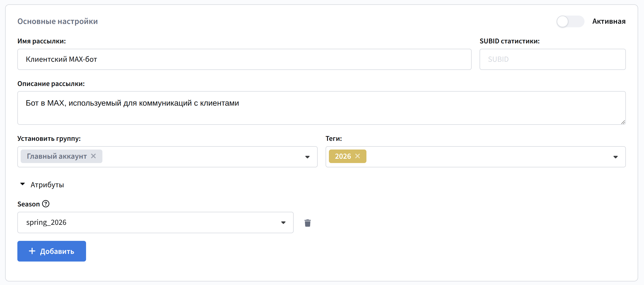Click empty area of Теги field

(x=485, y=157)
